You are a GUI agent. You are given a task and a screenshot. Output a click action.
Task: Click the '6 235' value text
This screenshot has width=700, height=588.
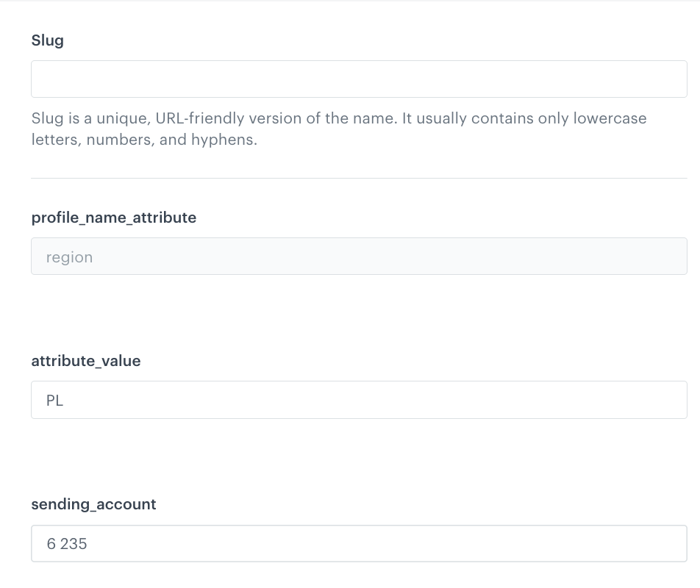tap(67, 544)
